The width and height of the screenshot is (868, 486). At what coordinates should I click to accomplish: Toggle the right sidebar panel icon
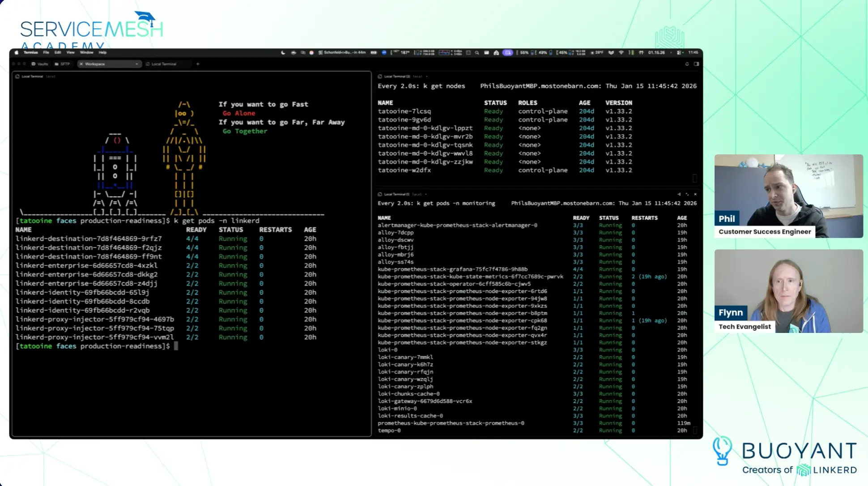pyautogui.click(x=696, y=64)
